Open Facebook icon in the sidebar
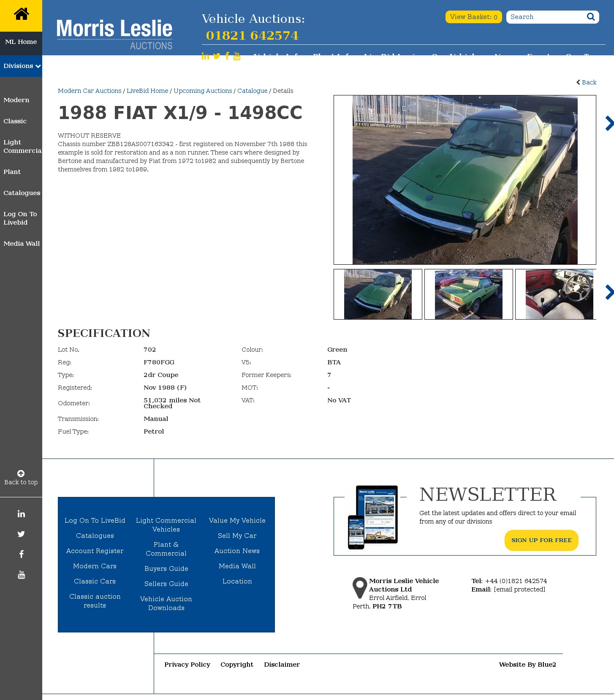 [x=21, y=554]
